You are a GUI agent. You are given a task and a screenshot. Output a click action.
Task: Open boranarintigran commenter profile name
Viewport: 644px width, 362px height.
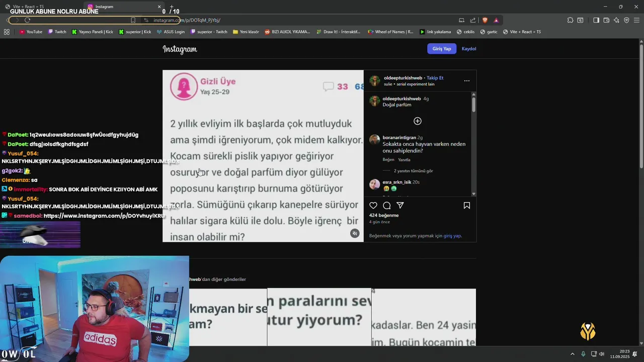coord(399,137)
